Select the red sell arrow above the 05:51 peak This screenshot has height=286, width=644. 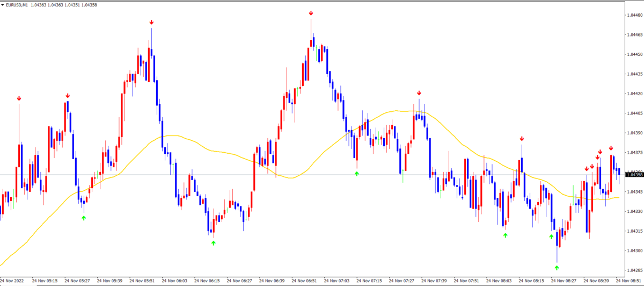(x=152, y=22)
